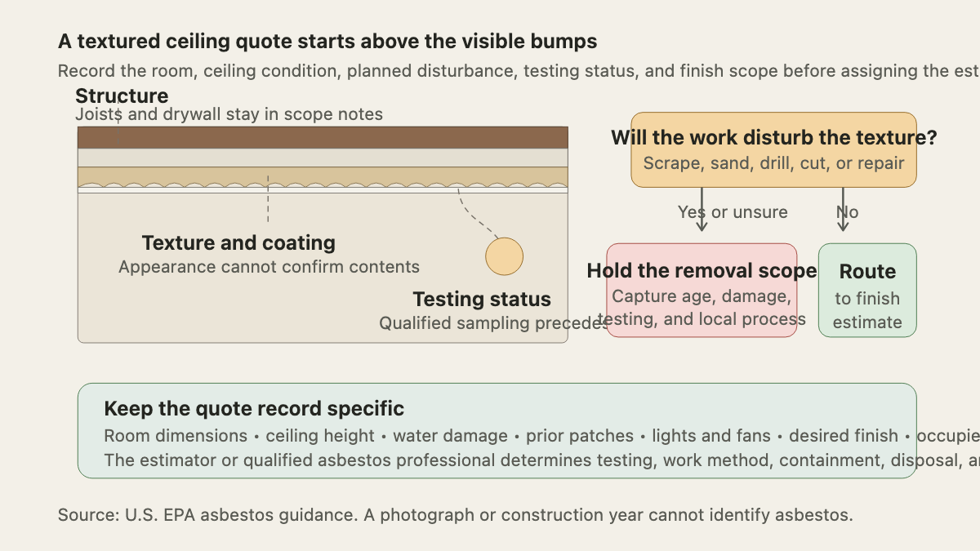Choose the green 'Route to finish estimate' box
Viewport: 980px width, 551px height.
[867, 290]
